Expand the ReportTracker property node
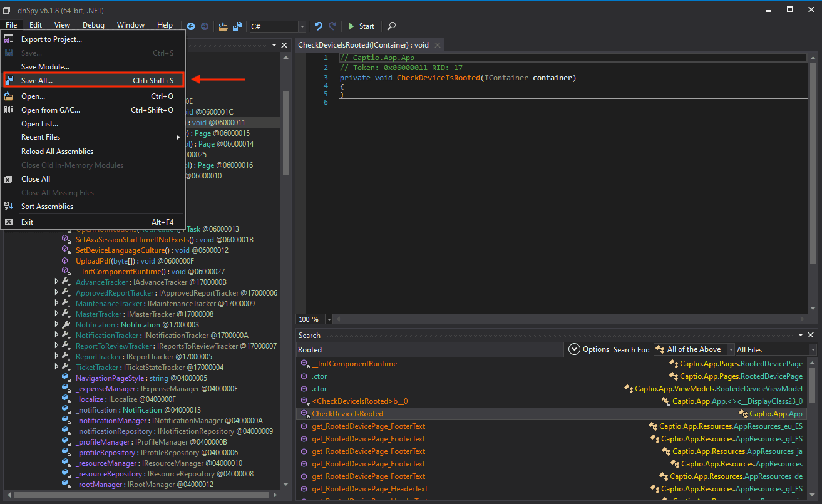822x504 pixels. click(x=57, y=357)
